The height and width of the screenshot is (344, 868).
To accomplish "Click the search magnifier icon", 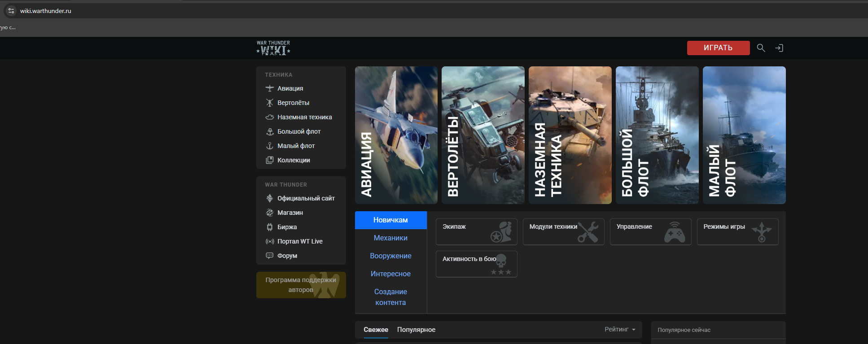I will (x=761, y=48).
